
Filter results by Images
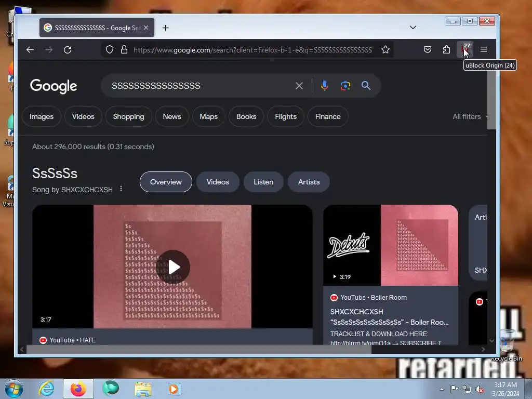[42, 116]
